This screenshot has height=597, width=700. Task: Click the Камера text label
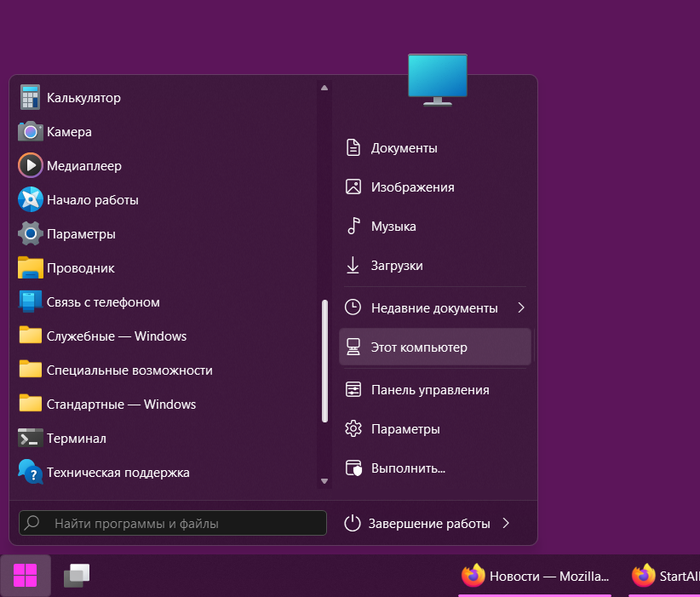(x=69, y=132)
